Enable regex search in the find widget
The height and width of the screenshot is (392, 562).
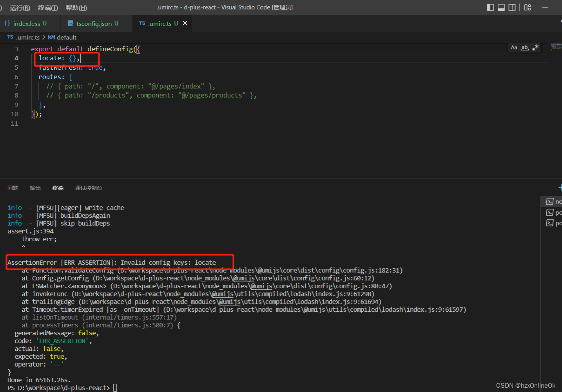535,47
